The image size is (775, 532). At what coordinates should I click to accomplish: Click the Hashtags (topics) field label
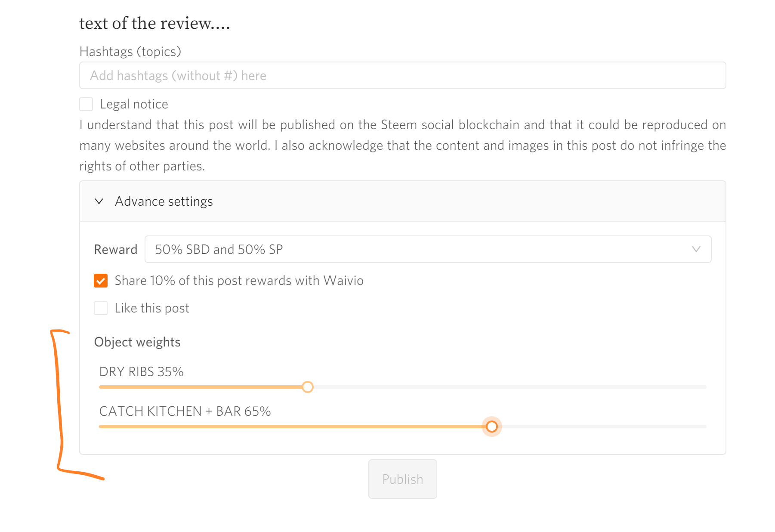(130, 52)
